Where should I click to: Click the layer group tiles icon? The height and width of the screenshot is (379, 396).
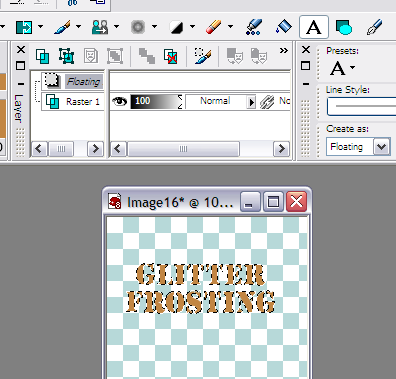point(147,56)
